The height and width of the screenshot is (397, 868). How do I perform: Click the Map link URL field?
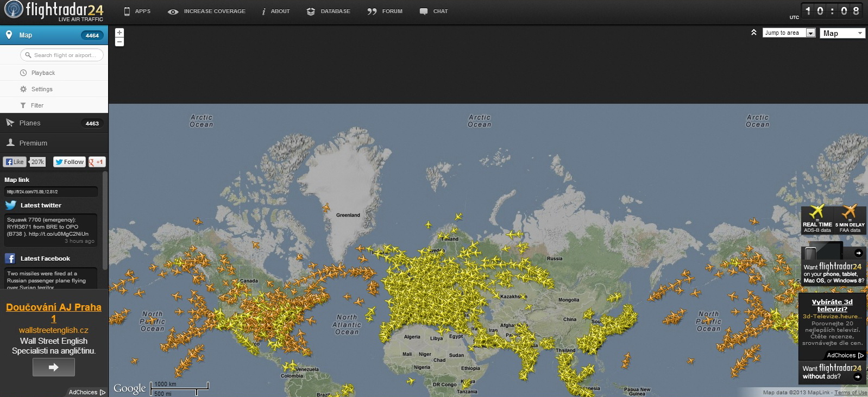click(51, 192)
